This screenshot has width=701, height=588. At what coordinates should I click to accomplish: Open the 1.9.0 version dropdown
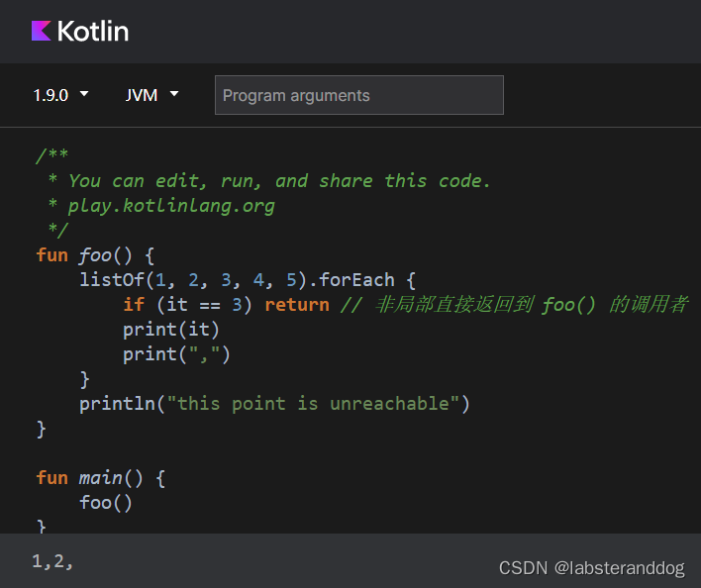(60, 95)
